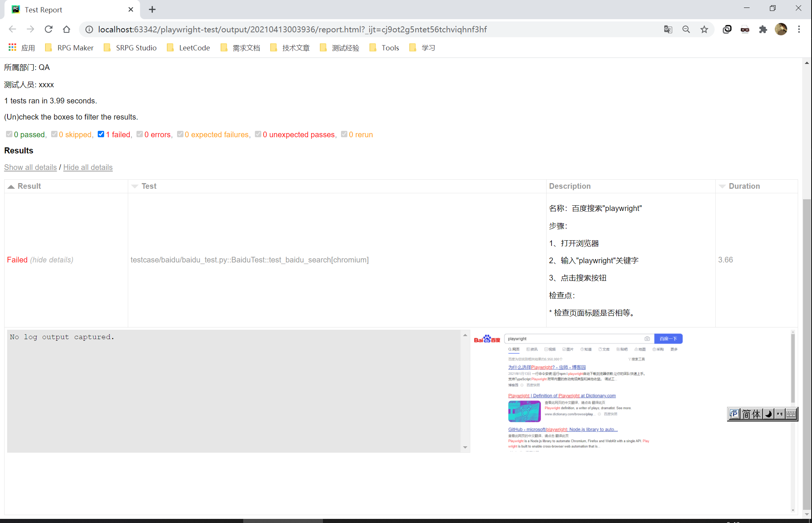Sort by the Result column header
Image resolution: width=812 pixels, height=523 pixels.
click(x=29, y=186)
